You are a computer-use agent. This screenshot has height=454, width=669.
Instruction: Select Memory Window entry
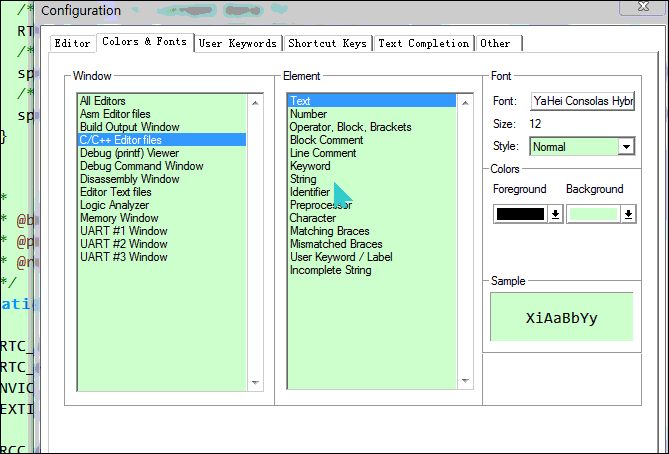(162, 218)
